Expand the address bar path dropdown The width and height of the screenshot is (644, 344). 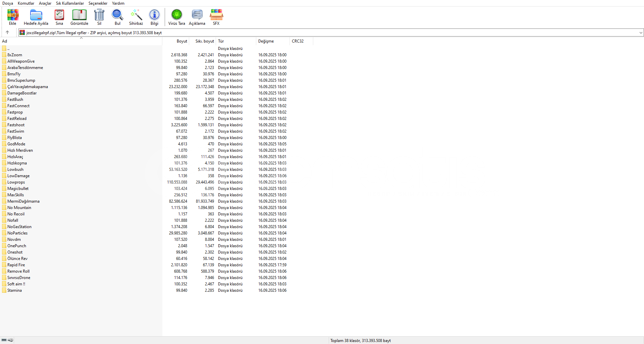pyautogui.click(x=641, y=32)
